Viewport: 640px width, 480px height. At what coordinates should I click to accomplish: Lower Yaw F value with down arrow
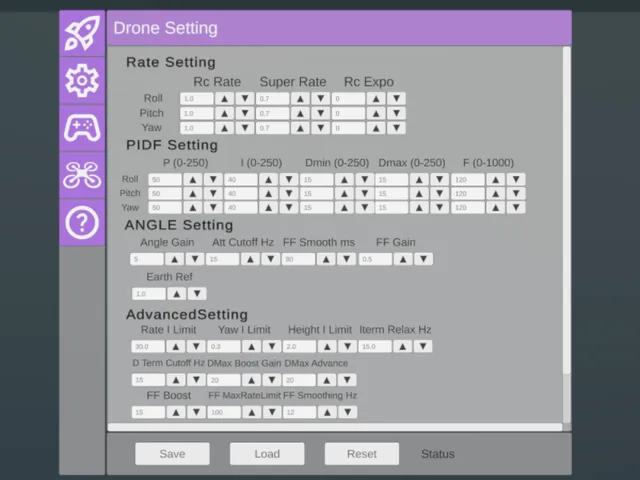[x=515, y=207]
